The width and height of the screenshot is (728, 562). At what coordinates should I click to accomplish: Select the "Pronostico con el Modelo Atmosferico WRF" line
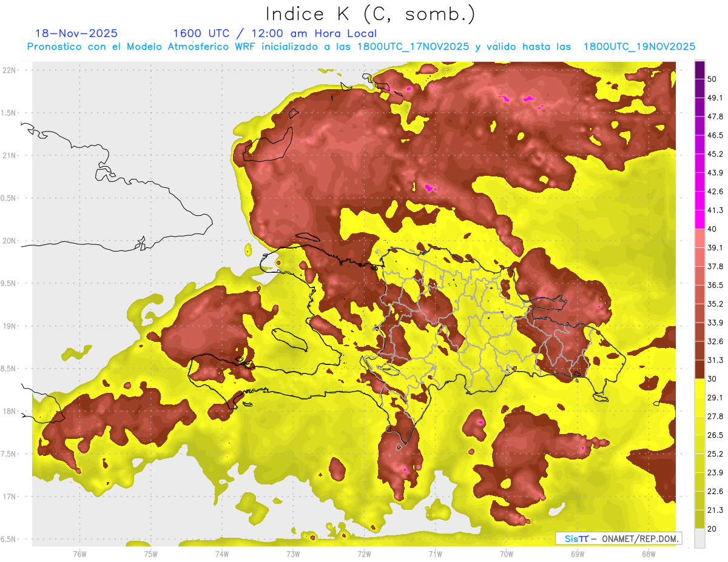(x=361, y=47)
